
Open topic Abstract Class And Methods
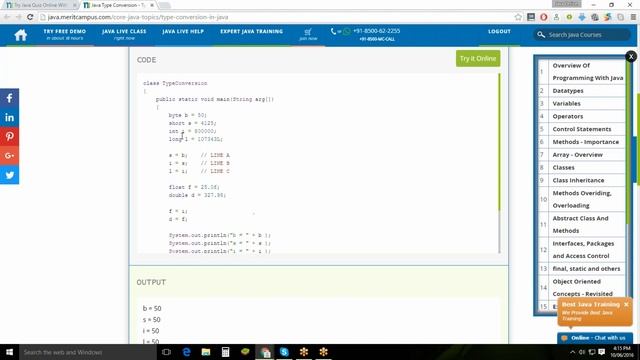click(x=580, y=224)
